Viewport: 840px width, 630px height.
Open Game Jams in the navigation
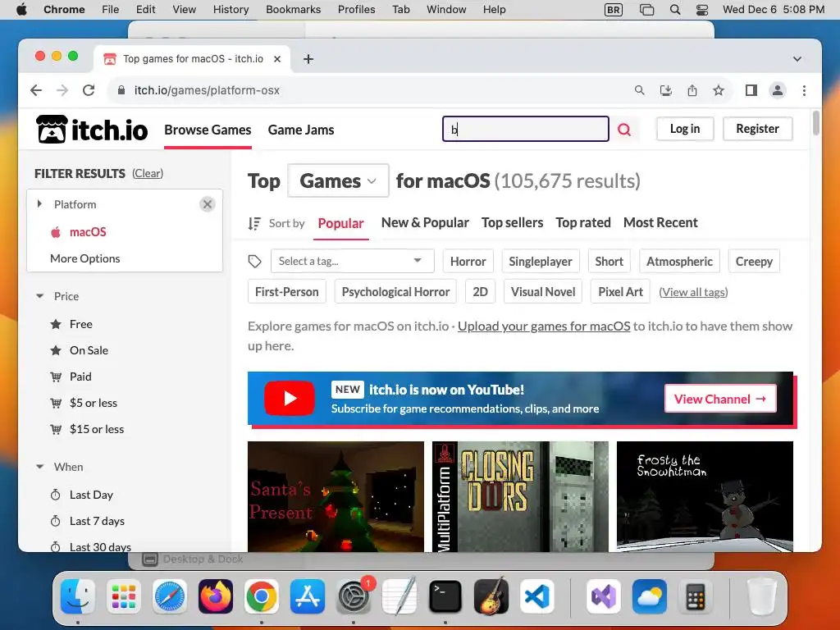tap(301, 130)
